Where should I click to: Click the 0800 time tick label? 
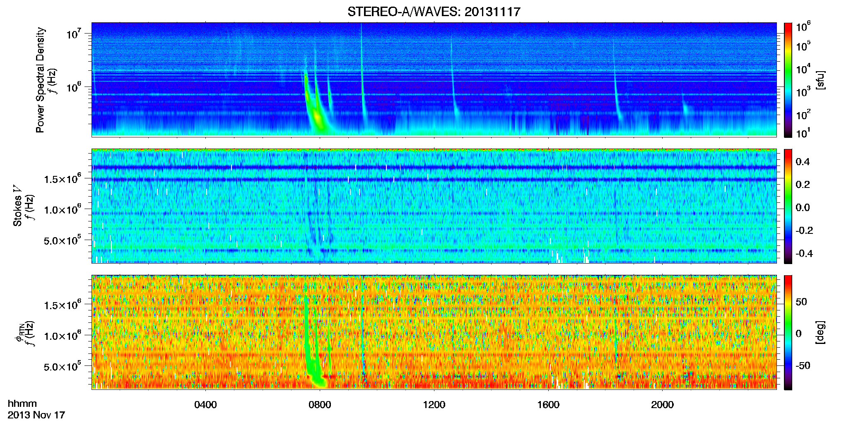[320, 404]
